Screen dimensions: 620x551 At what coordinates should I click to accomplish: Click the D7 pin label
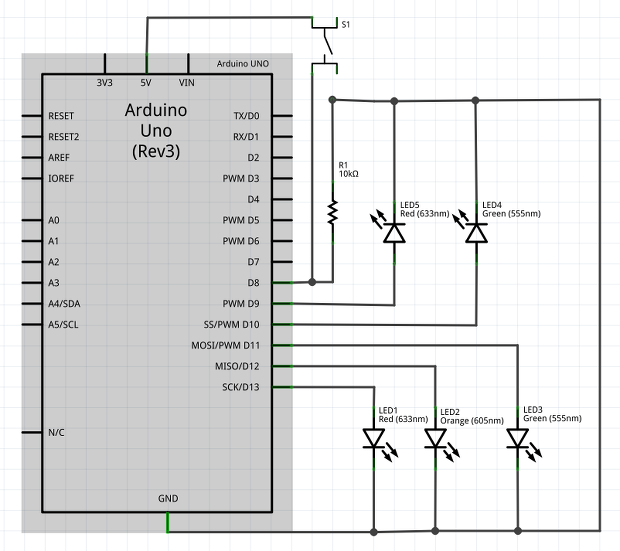click(x=253, y=262)
